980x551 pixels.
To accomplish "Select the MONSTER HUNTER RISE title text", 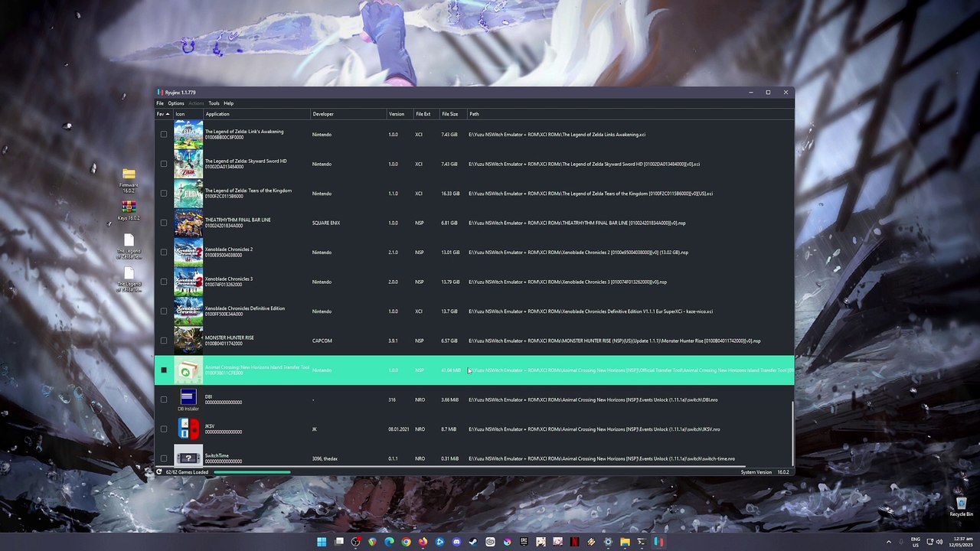I will [230, 337].
